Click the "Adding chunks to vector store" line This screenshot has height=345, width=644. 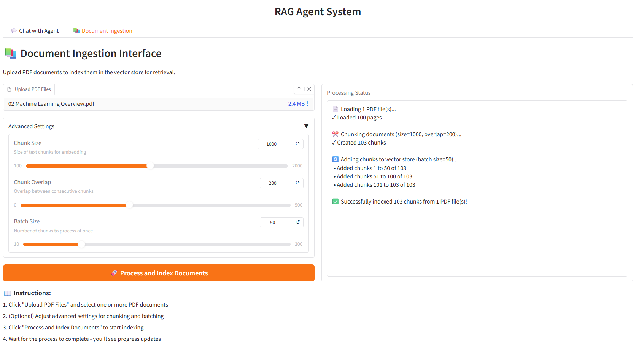(x=395, y=159)
